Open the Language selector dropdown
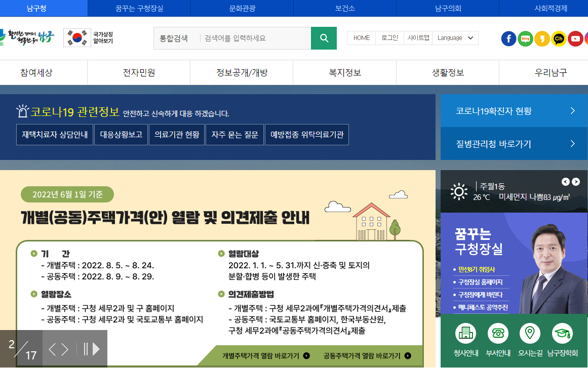Screen dimensions: 588x368 coord(455,37)
